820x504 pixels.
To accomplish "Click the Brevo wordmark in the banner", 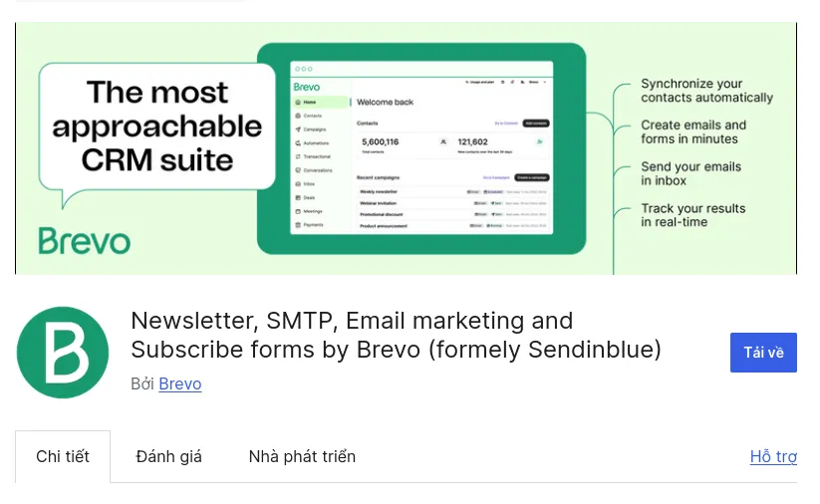I will coord(85,241).
